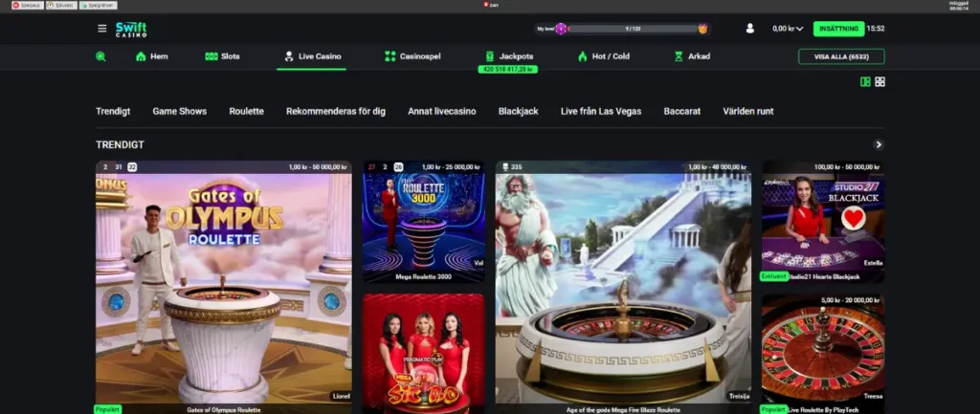Open Age of the Gods Roulette tile
Image resolution: width=980 pixels, height=414 pixels.
pos(623,287)
